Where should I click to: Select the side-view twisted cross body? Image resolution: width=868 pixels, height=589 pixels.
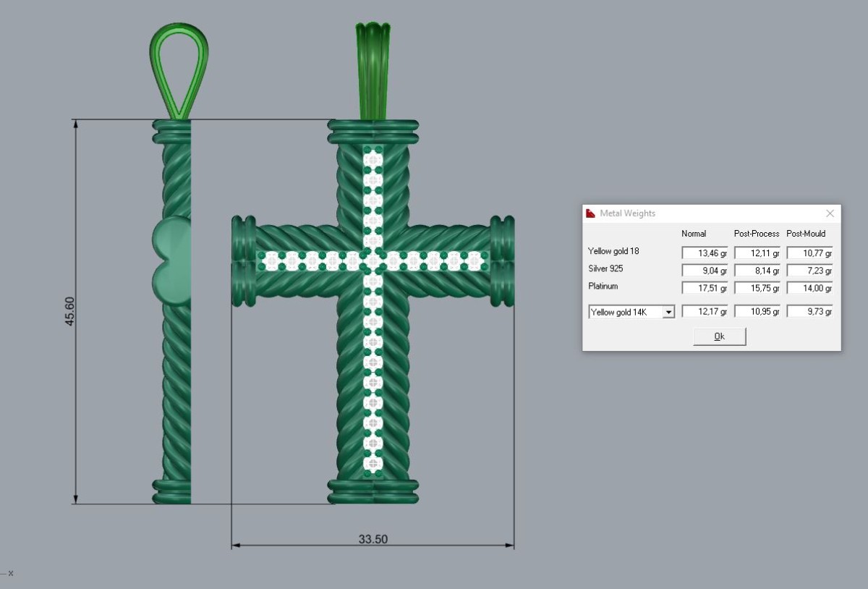pyautogui.click(x=173, y=311)
